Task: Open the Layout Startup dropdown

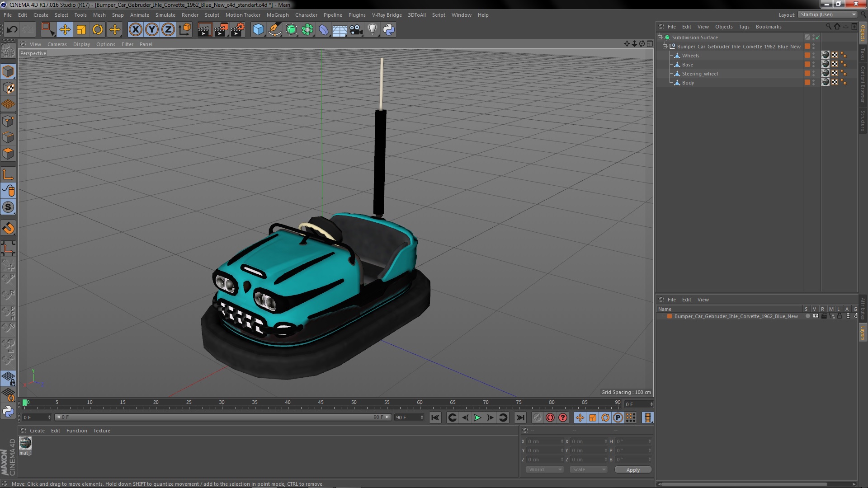Action: (828, 14)
